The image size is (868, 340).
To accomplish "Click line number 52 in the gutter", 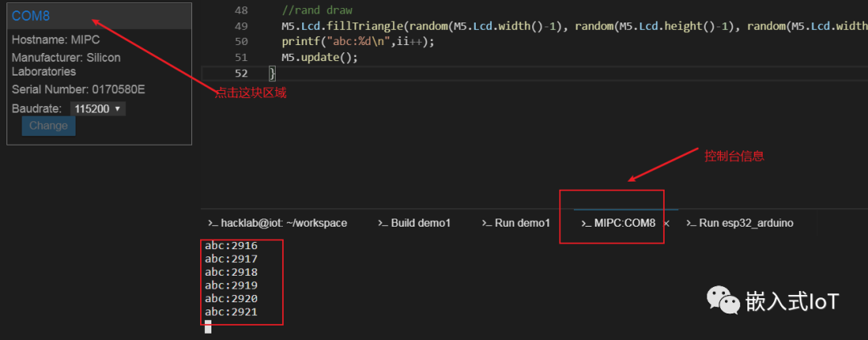I will pyautogui.click(x=241, y=73).
